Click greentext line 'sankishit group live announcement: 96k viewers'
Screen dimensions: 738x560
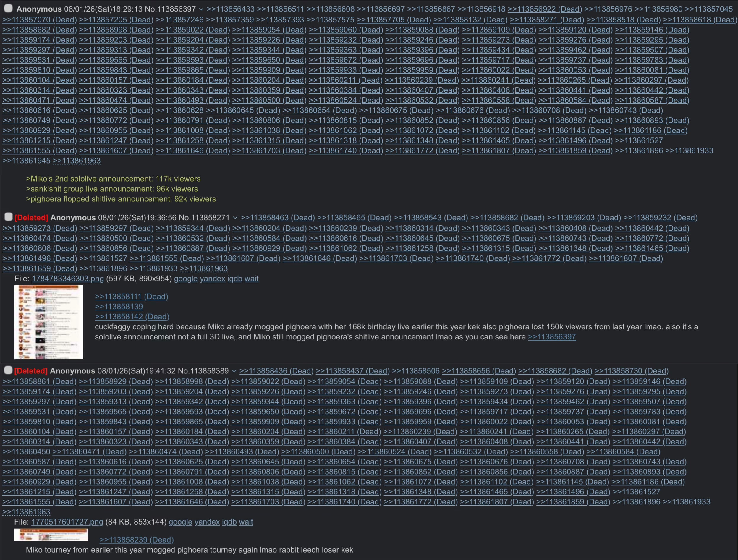[112, 189]
